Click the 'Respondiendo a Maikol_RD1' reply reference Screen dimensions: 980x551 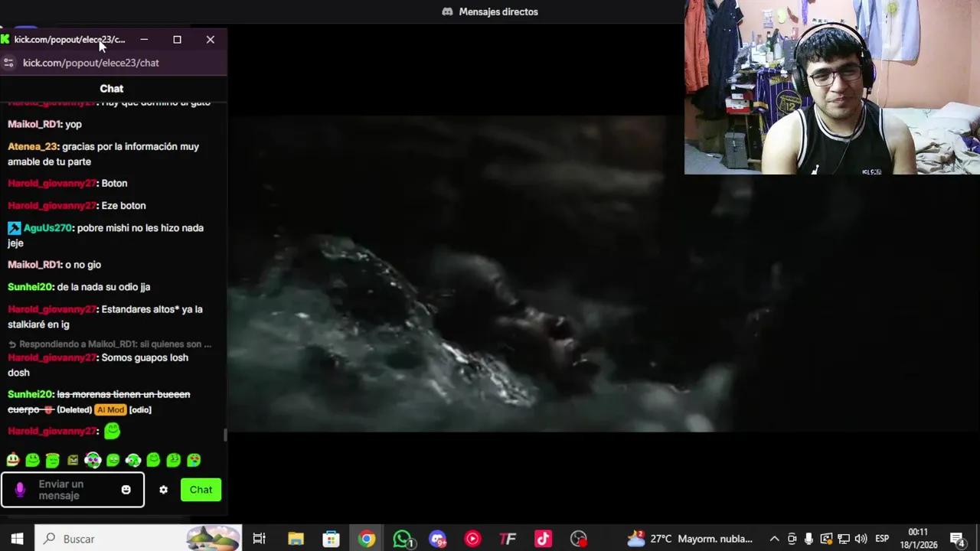[109, 344]
